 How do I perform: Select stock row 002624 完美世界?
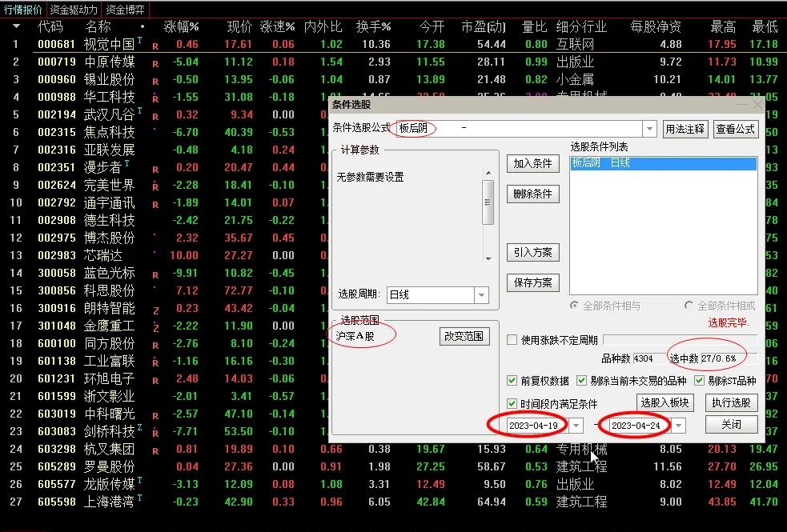164,185
